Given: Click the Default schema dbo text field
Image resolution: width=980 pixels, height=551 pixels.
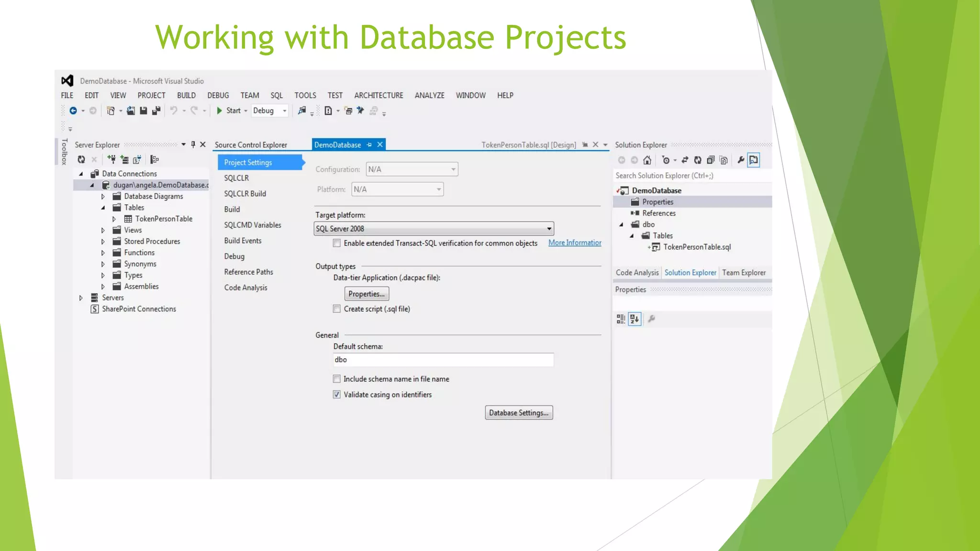Looking at the screenshot, I should (x=443, y=360).
